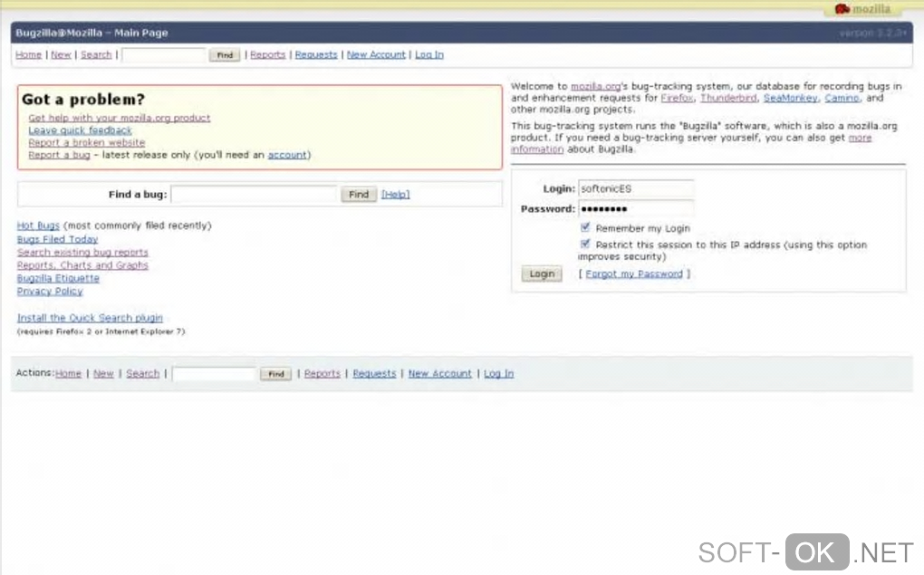This screenshot has width=924, height=575.
Task: Open Reports link in top navigation
Action: point(267,55)
